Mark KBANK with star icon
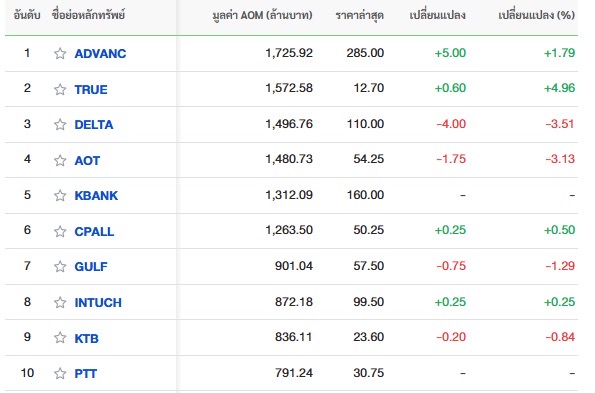 click(60, 195)
